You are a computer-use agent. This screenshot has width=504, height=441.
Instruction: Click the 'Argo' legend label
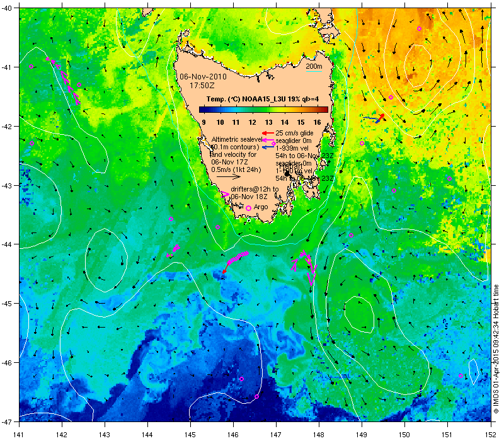coord(261,207)
